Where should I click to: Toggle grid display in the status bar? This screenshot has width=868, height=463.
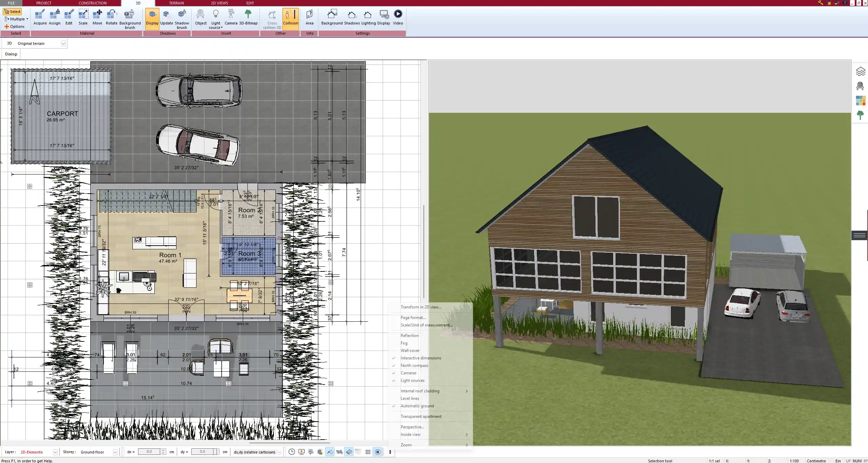pos(368,452)
